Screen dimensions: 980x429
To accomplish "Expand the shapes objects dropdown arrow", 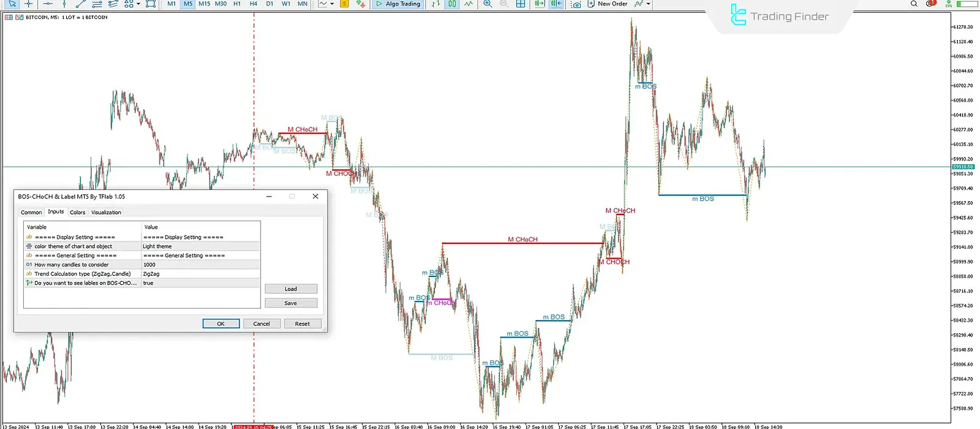I will click(138, 4).
